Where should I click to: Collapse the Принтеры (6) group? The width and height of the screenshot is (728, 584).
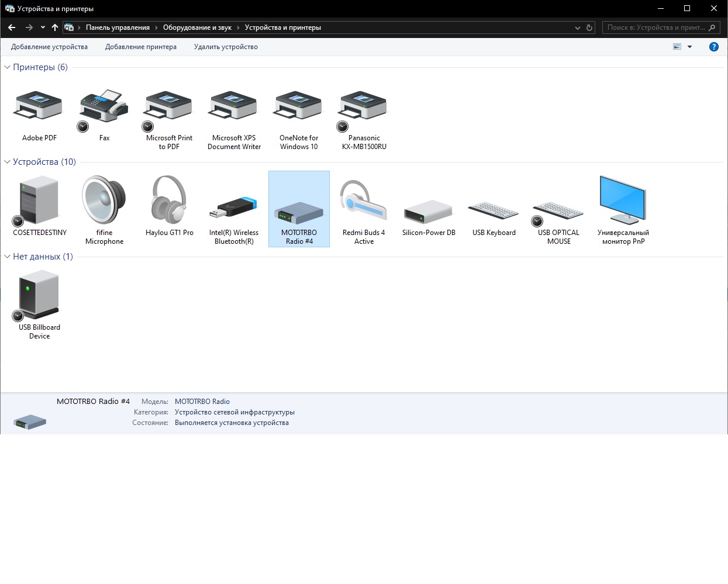pos(7,67)
